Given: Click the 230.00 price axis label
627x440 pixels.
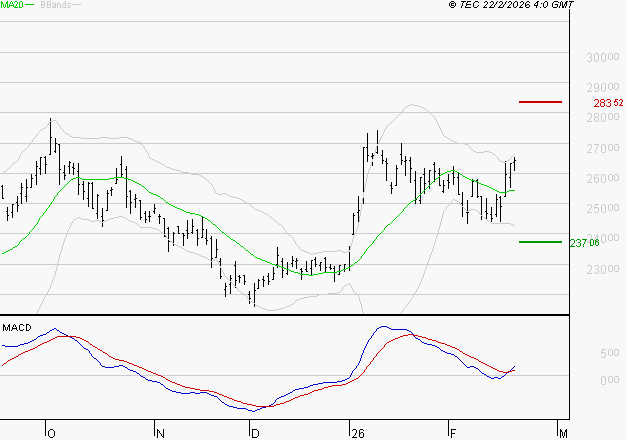Looking at the screenshot, I should click(x=603, y=270).
